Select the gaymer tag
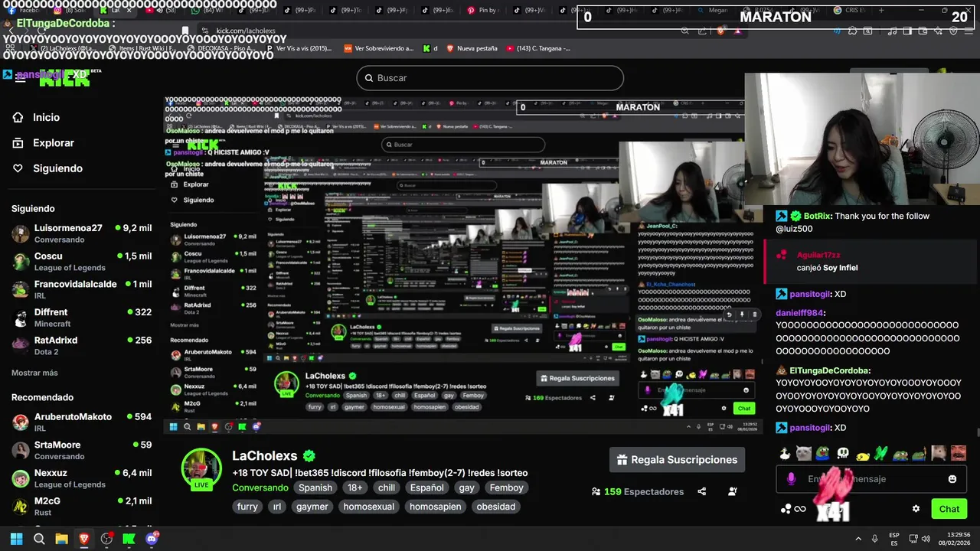Viewport: 980px width, 551px height. point(312,507)
